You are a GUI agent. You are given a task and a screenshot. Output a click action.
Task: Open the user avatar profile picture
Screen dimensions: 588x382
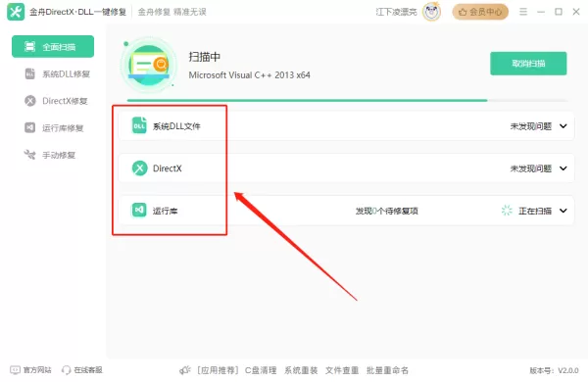coord(431,12)
